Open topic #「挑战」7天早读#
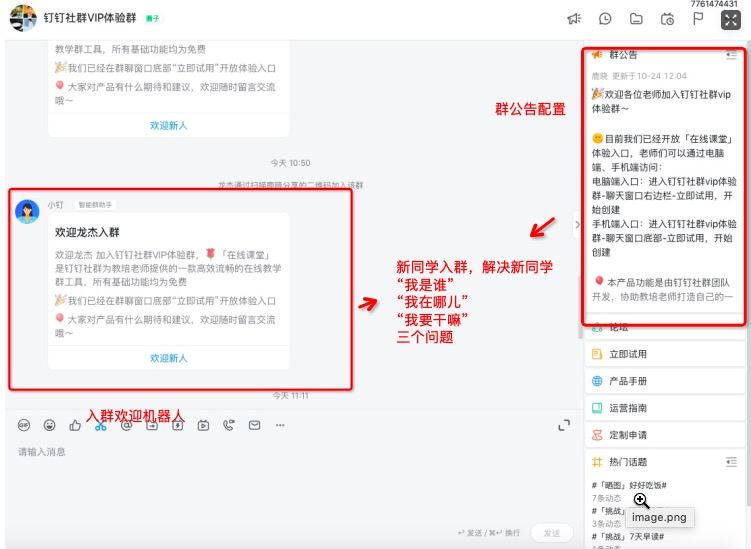This screenshot has width=751, height=549. pos(628,536)
